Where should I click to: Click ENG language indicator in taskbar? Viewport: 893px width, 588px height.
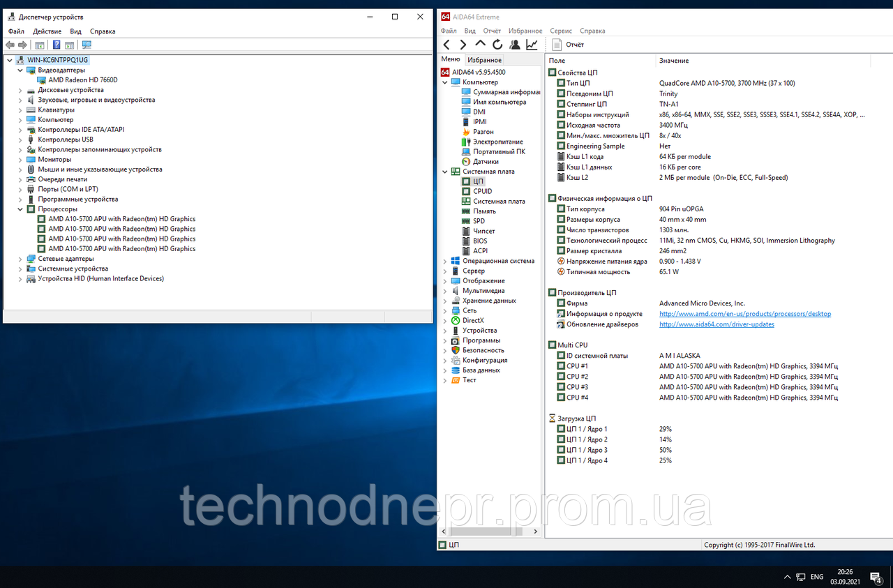tap(817, 577)
